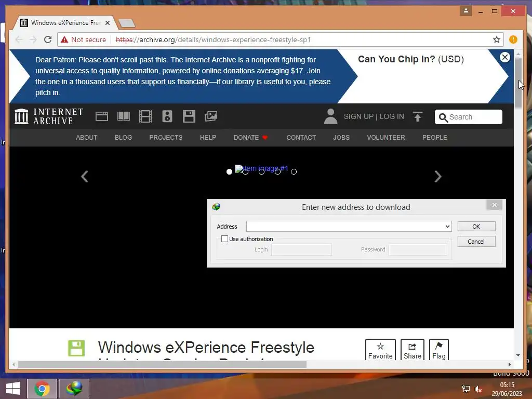532x399 pixels.
Task: Click the network tray icon
Action: tap(466, 389)
